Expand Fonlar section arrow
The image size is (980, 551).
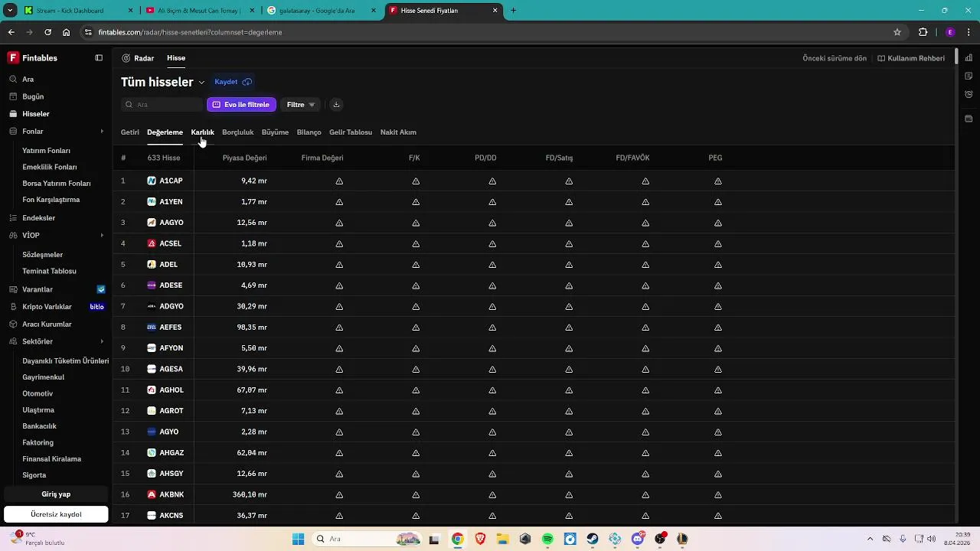102,132
